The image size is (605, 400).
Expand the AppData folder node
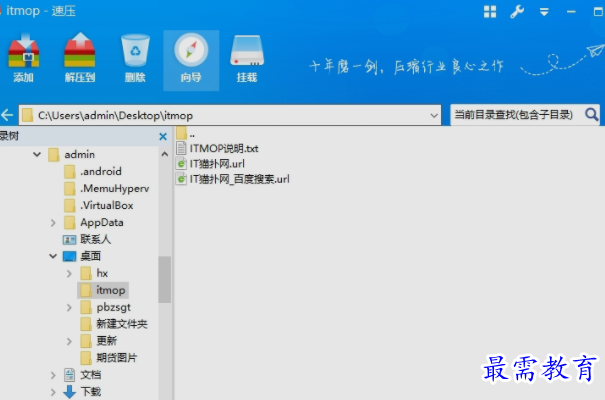click(x=53, y=223)
